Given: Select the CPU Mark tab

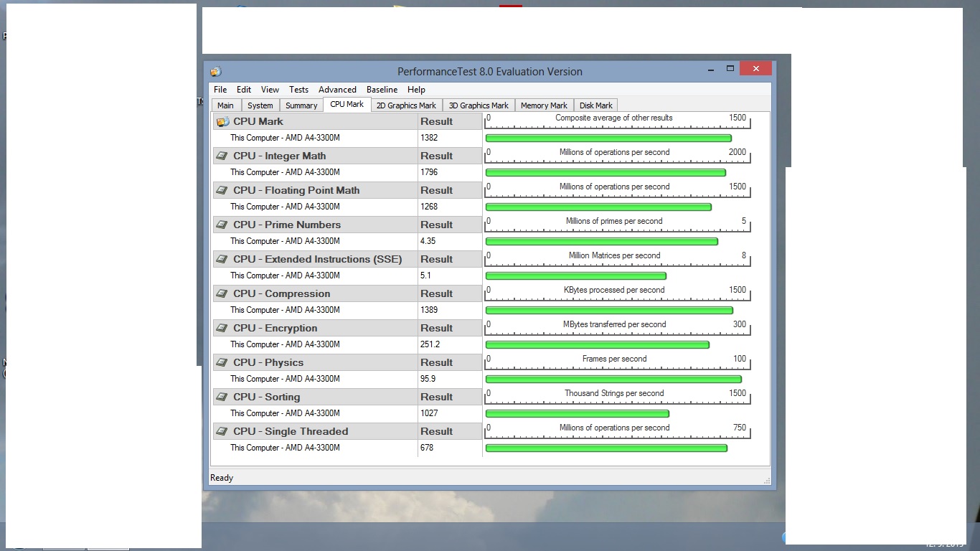Looking at the screenshot, I should pos(347,104).
